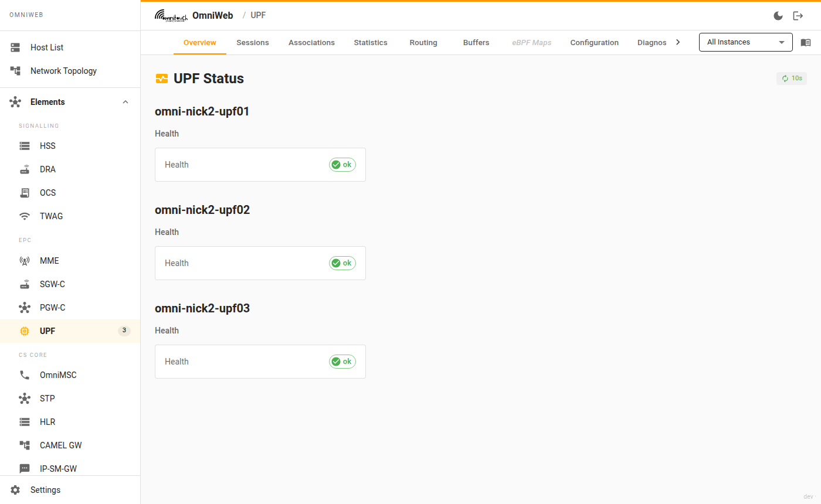Open the Configuration tab
This screenshot has height=504, width=821.
595,43
